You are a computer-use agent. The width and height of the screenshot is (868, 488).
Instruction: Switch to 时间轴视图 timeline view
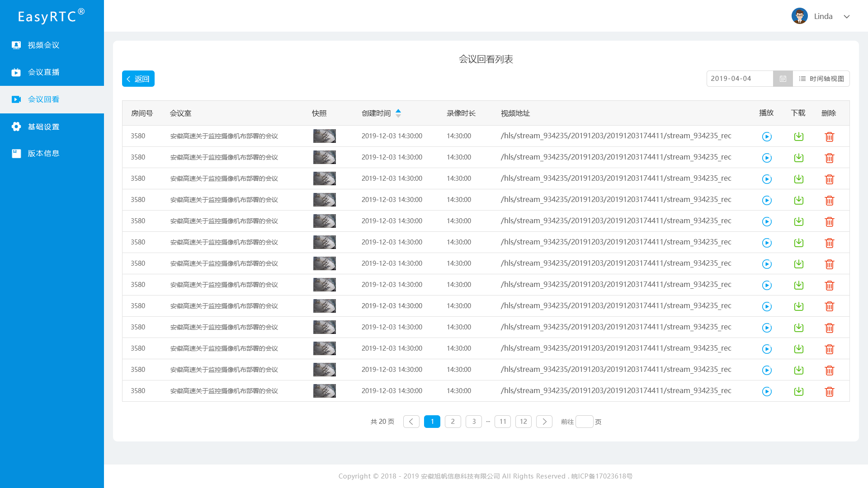coord(821,79)
